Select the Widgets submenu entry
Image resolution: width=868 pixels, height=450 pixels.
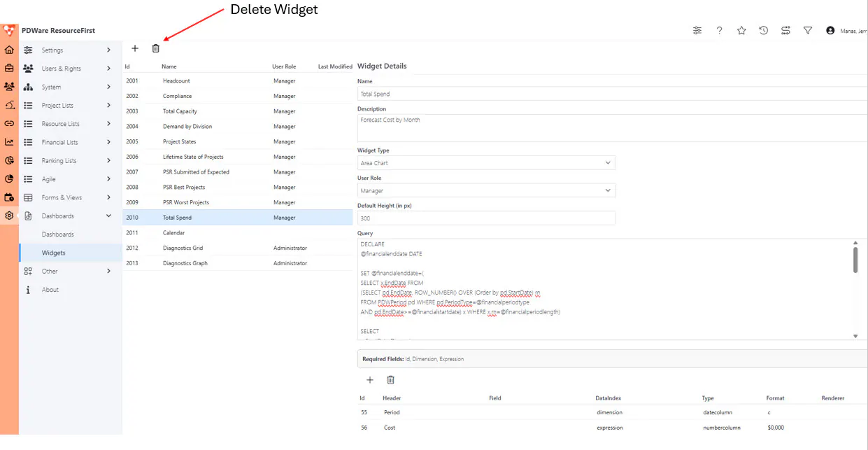pos(71,253)
